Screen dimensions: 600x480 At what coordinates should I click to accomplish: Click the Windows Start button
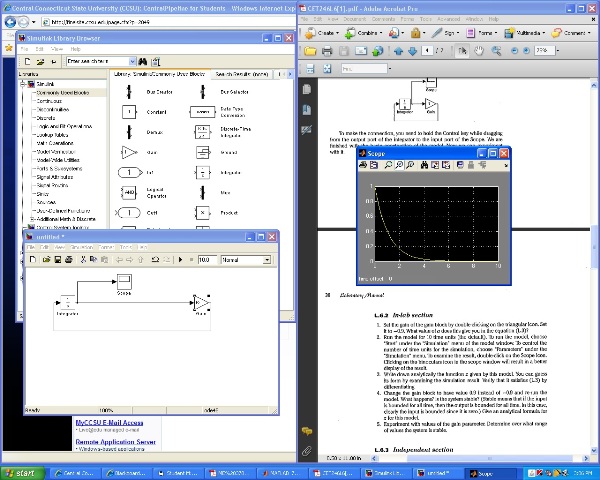(x=22, y=473)
